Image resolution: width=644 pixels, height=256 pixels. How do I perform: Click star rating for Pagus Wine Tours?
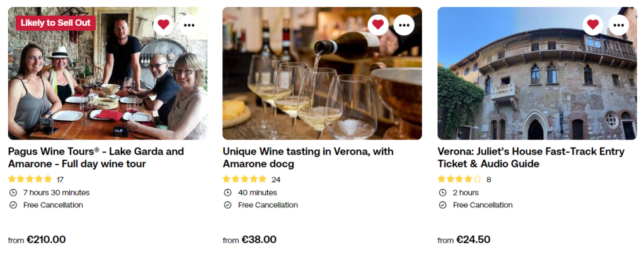point(30,179)
